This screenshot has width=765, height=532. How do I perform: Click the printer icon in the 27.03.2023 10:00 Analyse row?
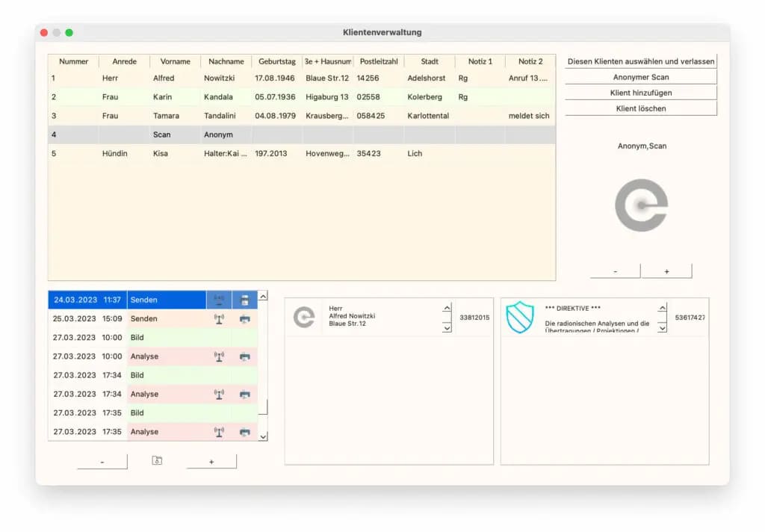pyautogui.click(x=244, y=356)
